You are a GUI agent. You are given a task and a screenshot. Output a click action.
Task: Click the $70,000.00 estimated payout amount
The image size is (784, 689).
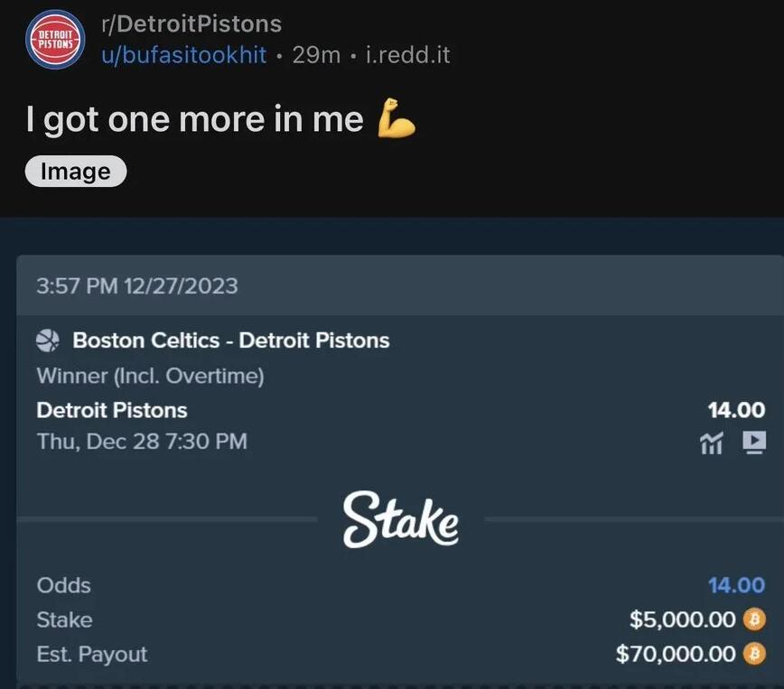tap(676, 654)
